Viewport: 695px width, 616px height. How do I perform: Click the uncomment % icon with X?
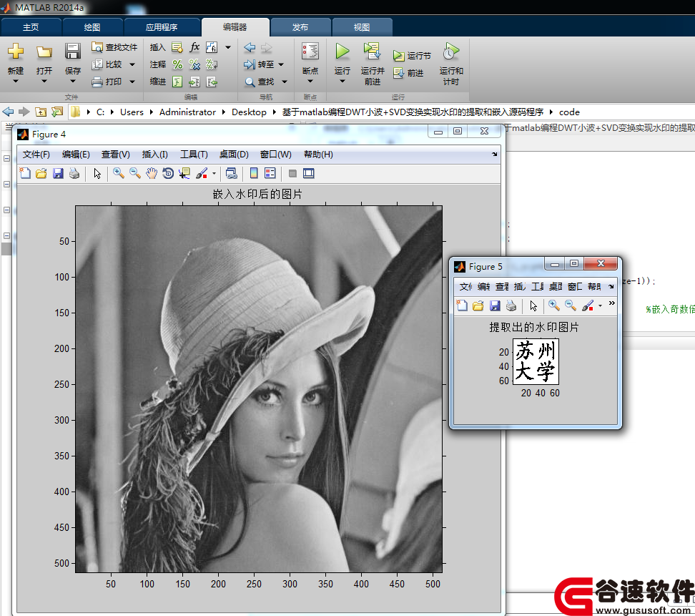194,65
